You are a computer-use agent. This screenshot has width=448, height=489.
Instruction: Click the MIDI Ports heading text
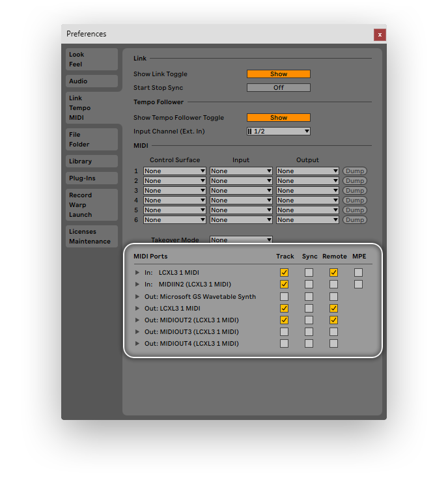[x=150, y=257]
